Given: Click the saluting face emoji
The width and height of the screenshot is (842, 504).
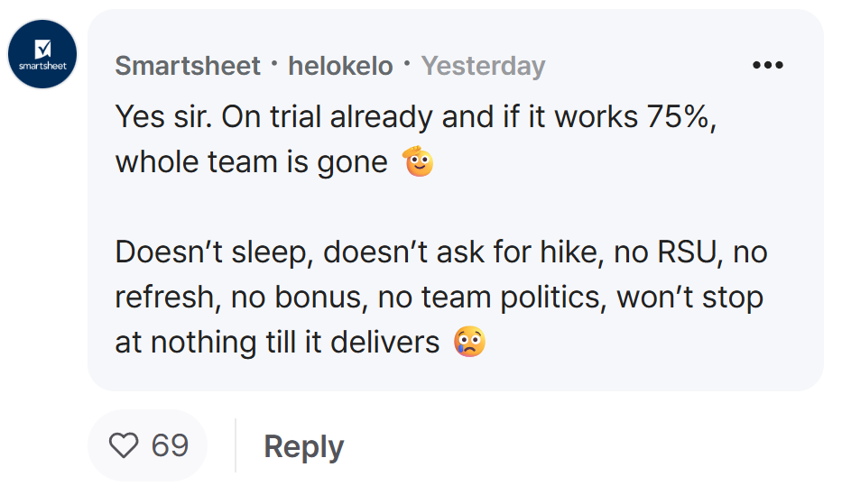Looking at the screenshot, I should (x=419, y=161).
